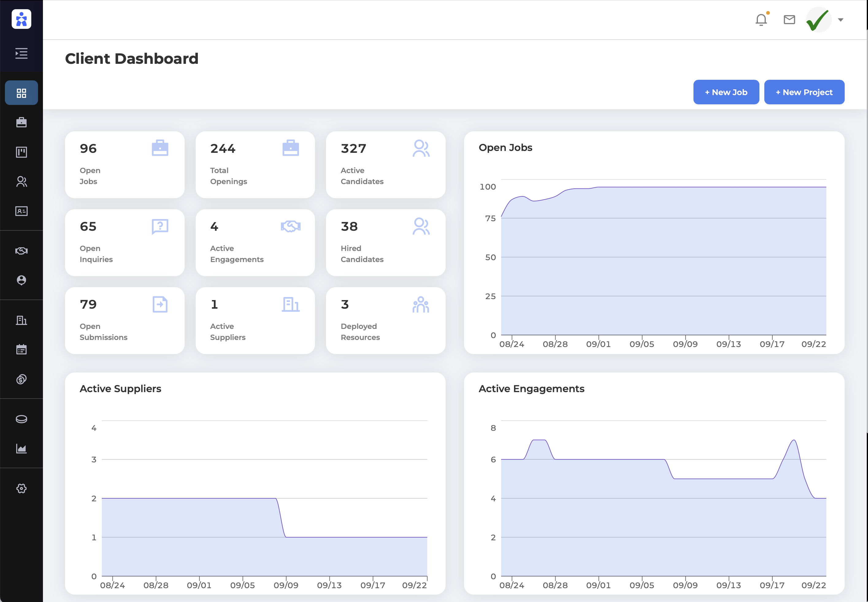This screenshot has height=602, width=868.
Task: Check notifications using the bell icon
Action: point(761,20)
